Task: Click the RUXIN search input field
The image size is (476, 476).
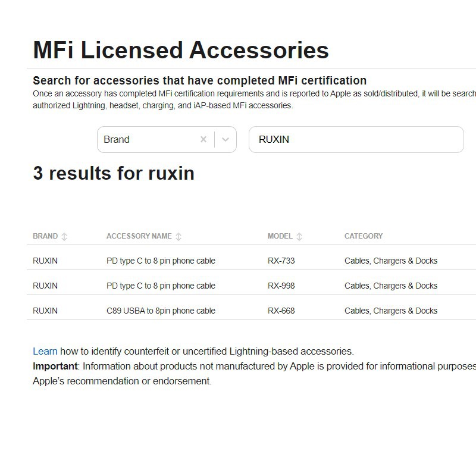Action: (356, 139)
